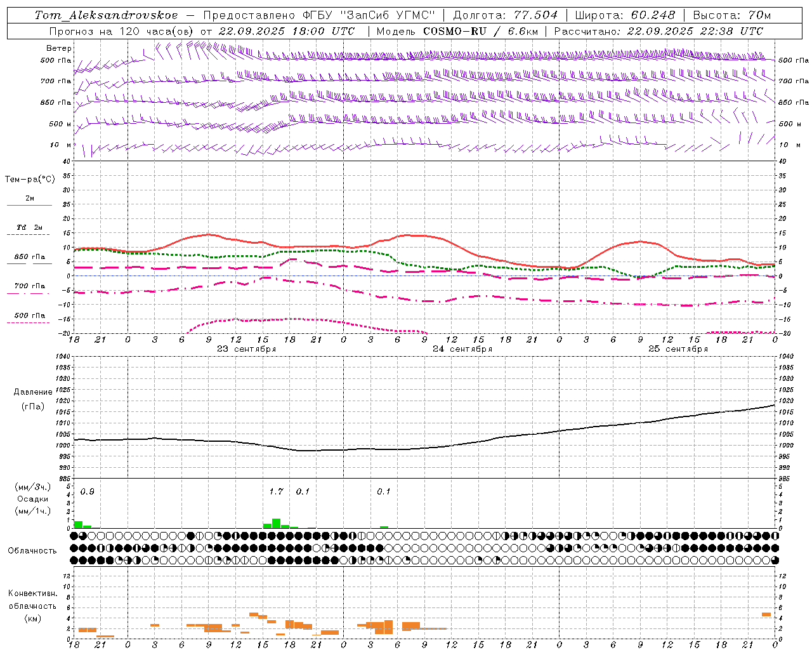Click the (мм/3ч.) unit label
This screenshot has width=812, height=650.
[x=33, y=487]
